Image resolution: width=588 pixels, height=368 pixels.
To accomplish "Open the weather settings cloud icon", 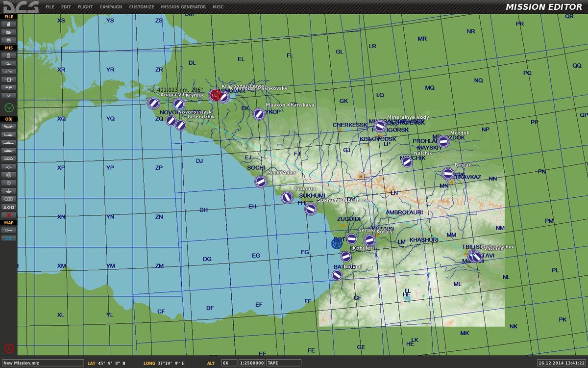I will (9, 63).
